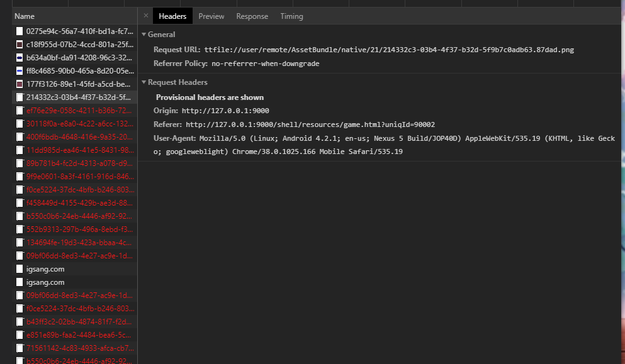Close the request details panel
Screen dimensions: 625x364
pos(146,16)
